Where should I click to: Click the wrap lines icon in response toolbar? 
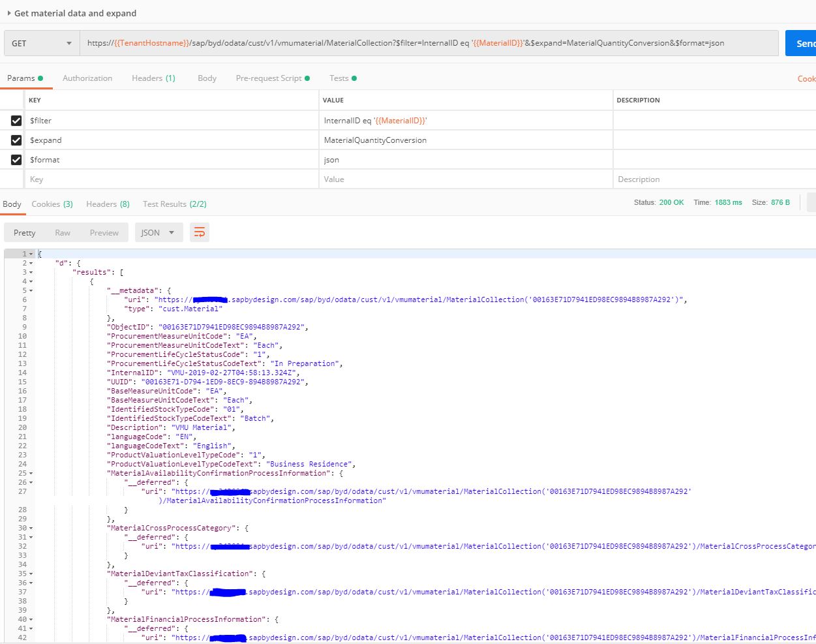tap(200, 232)
